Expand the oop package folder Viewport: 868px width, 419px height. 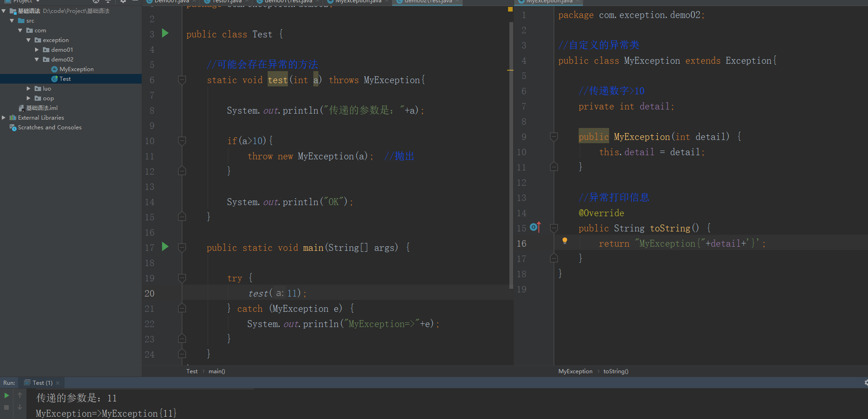point(29,98)
